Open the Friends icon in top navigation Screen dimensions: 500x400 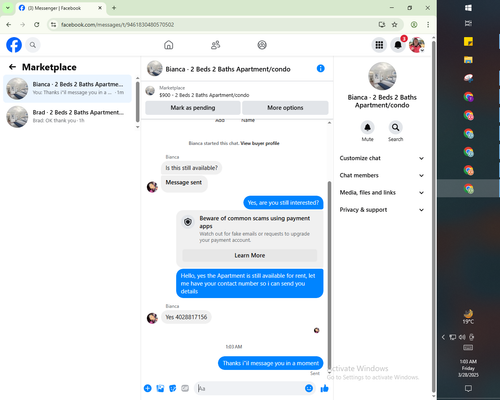pyautogui.click(x=216, y=45)
